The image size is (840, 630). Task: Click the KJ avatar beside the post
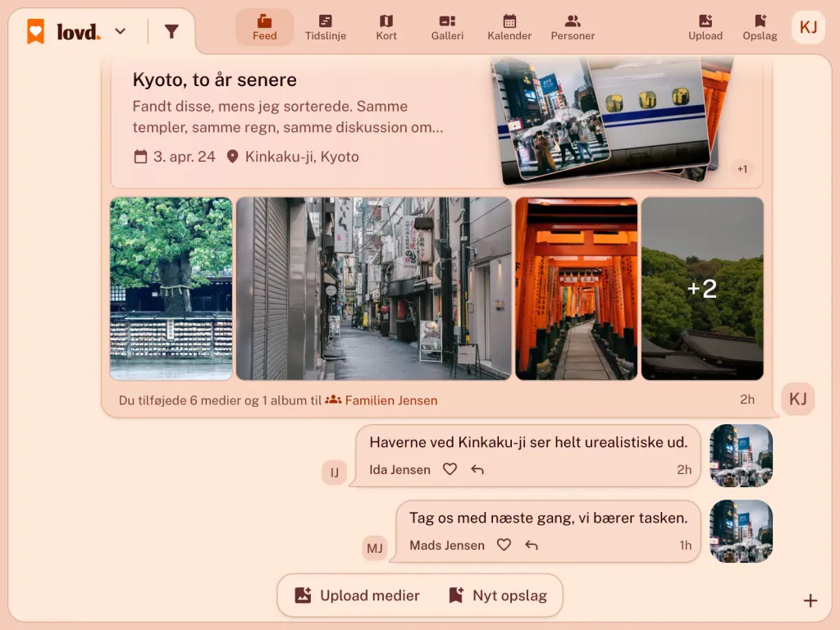pyautogui.click(x=797, y=399)
